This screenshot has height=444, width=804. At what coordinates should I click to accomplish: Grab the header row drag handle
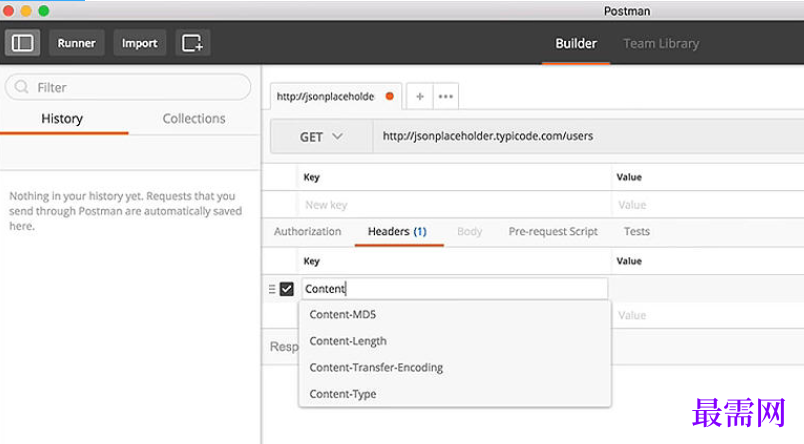point(272,289)
